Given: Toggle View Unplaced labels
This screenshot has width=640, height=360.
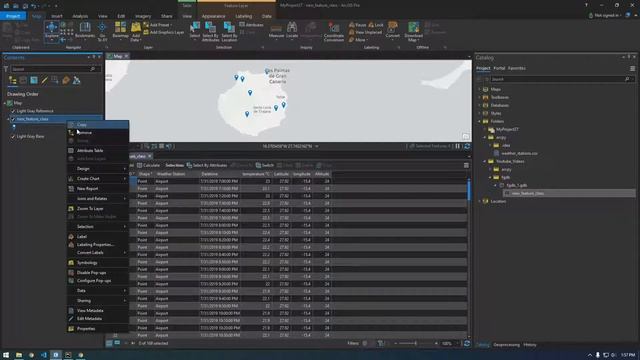Looking at the screenshot, I should (365, 32).
